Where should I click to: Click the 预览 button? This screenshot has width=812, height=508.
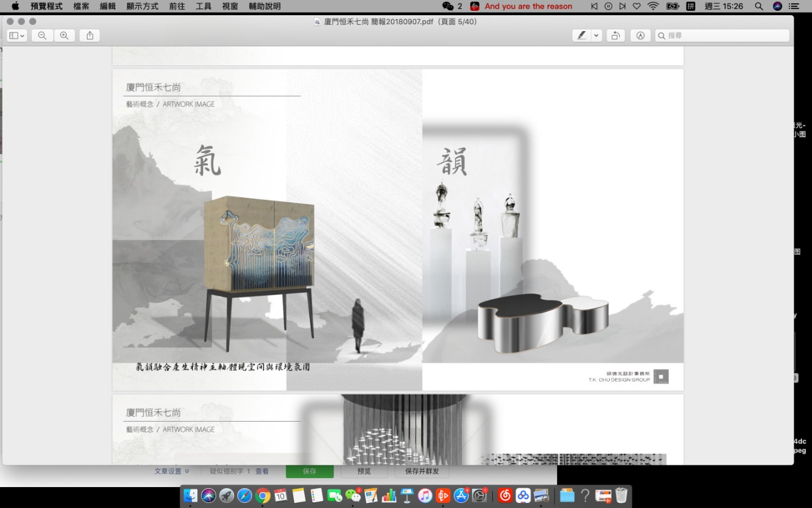tap(364, 471)
